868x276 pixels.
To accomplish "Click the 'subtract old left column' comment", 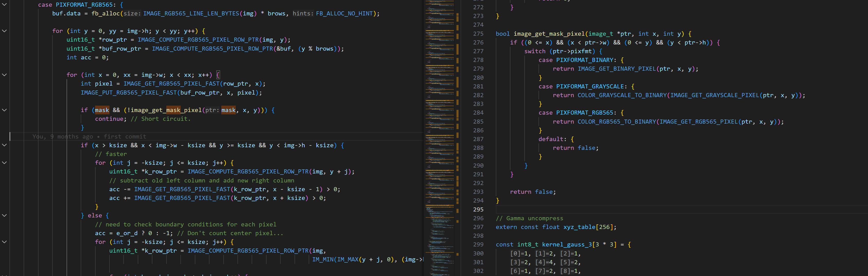I will (x=202, y=181).
